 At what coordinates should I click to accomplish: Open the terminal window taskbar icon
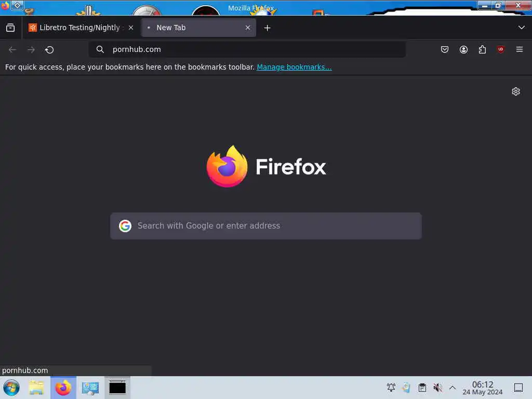[x=117, y=388]
